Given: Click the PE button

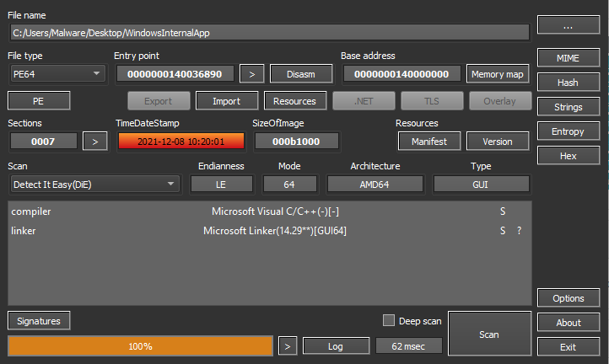Looking at the screenshot, I should [39, 101].
